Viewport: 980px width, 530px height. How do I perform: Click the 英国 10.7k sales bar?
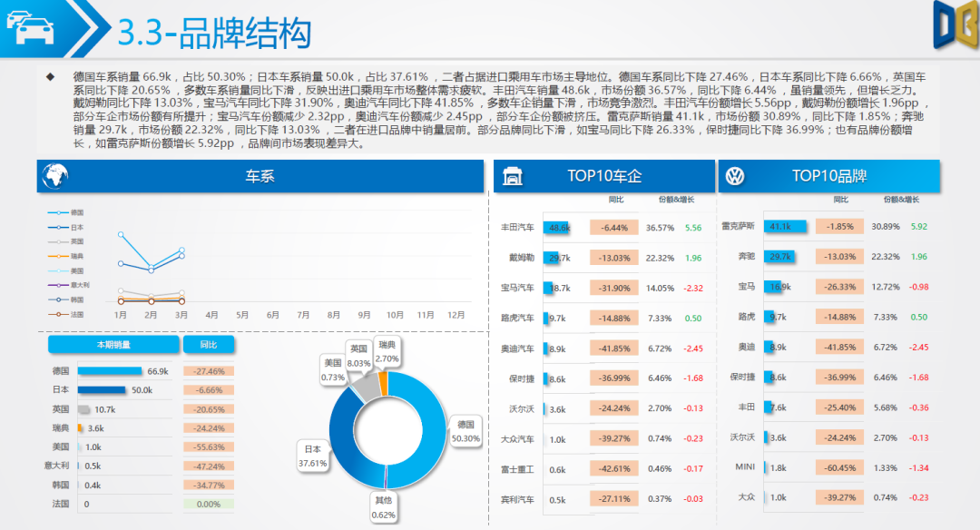83,409
